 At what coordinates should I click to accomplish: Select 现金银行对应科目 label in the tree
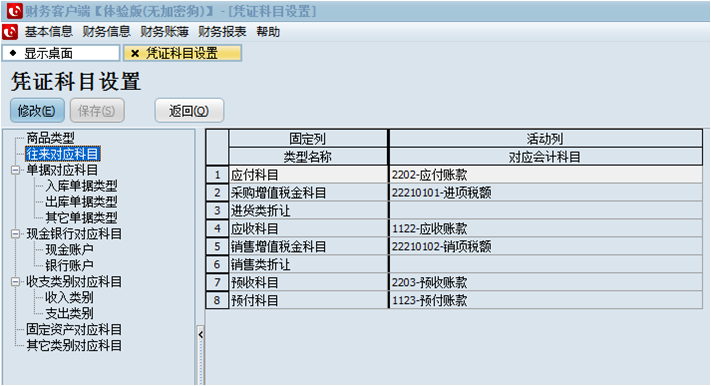[74, 234]
